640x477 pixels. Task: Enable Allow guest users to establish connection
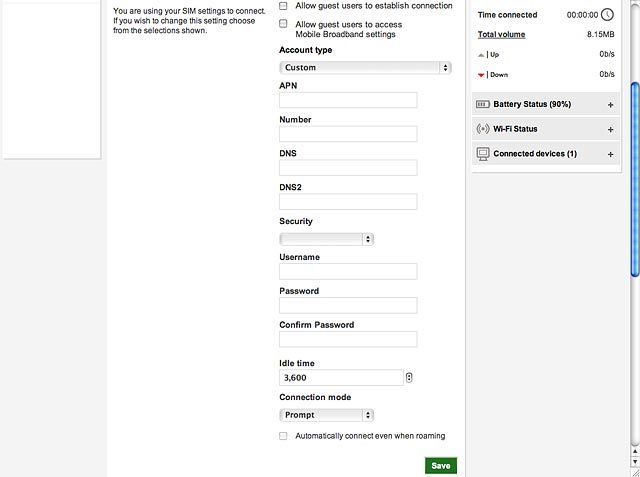click(283, 6)
